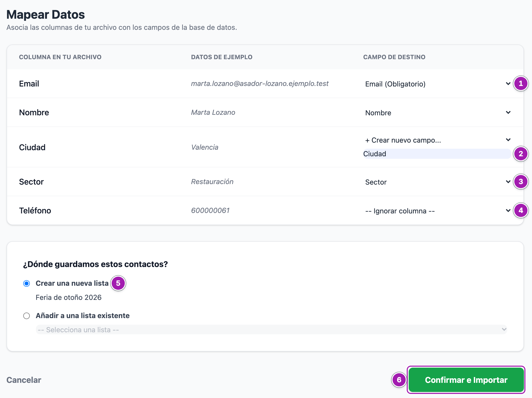Click the sample value Marta Lozano

[213, 112]
